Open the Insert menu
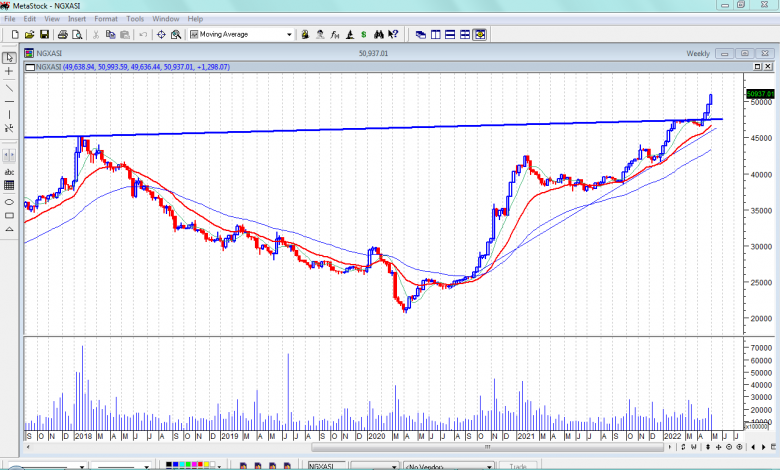Image resolution: width=780 pixels, height=470 pixels. pos(77,19)
